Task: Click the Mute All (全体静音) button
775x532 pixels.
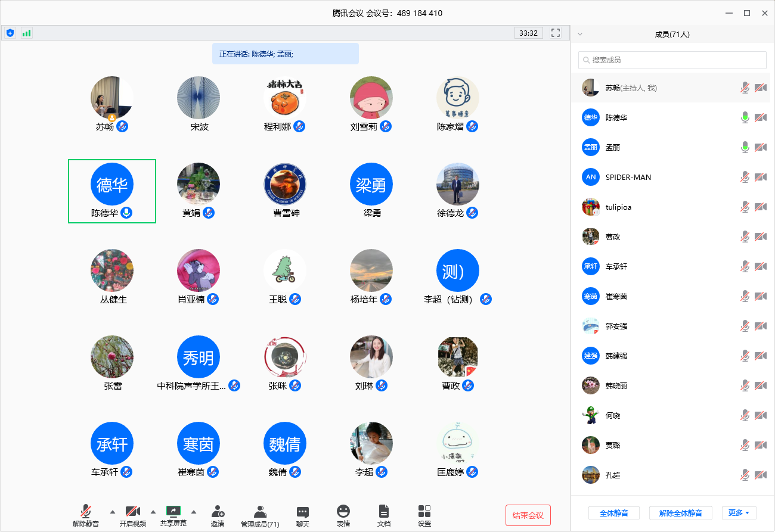Action: pyautogui.click(x=613, y=513)
